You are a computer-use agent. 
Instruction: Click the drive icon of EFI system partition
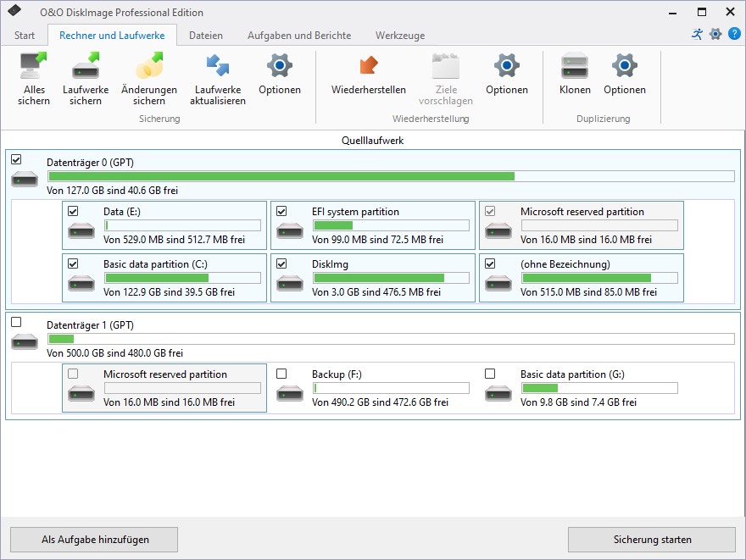[290, 231]
